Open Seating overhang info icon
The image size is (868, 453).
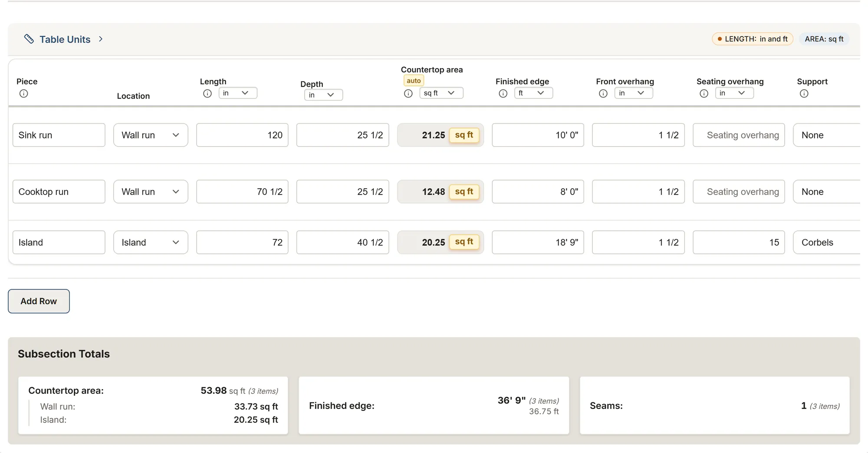tap(704, 94)
